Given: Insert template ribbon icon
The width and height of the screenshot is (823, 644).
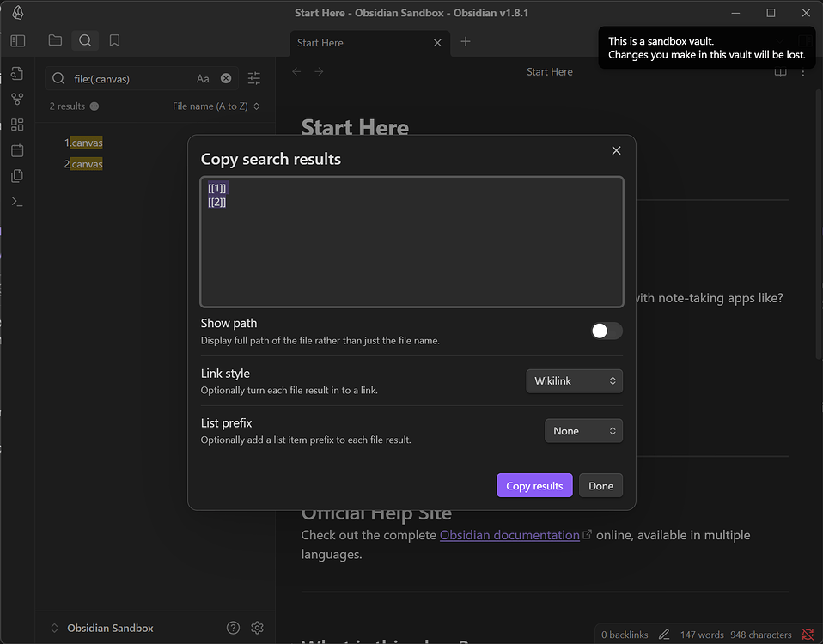Looking at the screenshot, I should click(x=17, y=176).
